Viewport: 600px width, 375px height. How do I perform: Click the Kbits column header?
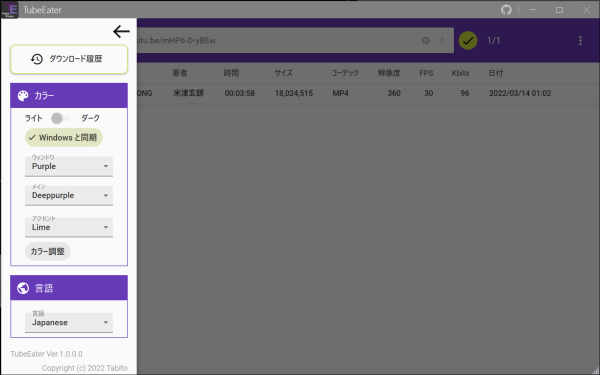(x=460, y=73)
